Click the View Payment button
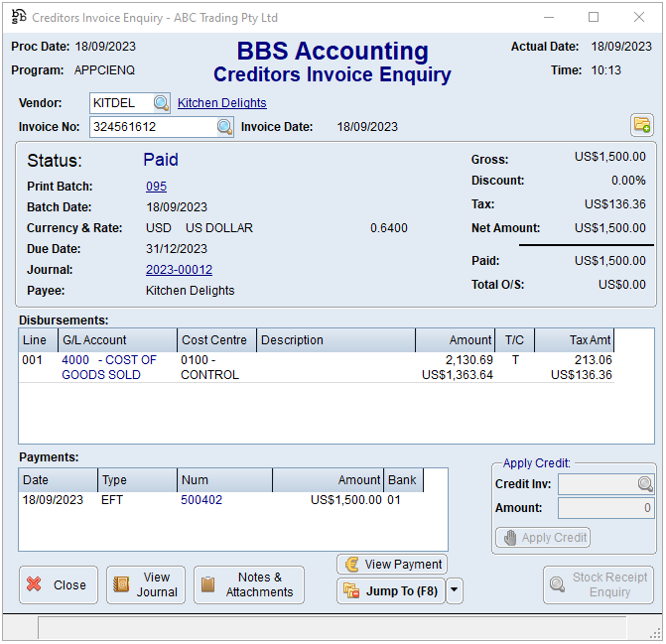Screen dimensions: 666x644 392,565
